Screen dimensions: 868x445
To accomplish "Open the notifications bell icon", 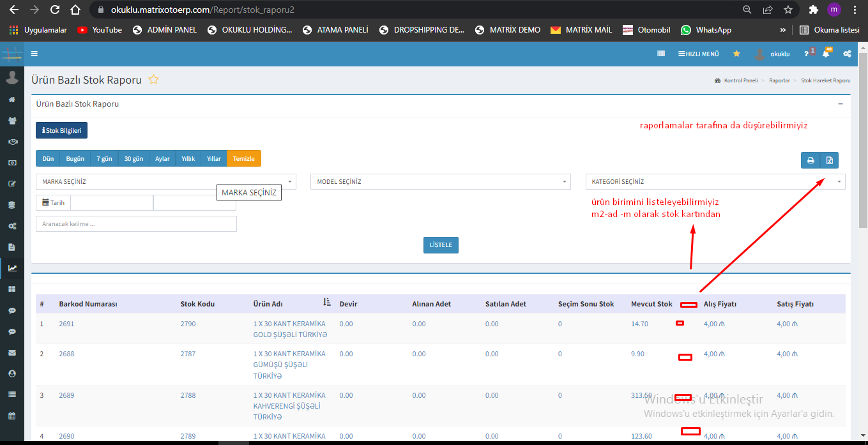I will pos(826,54).
